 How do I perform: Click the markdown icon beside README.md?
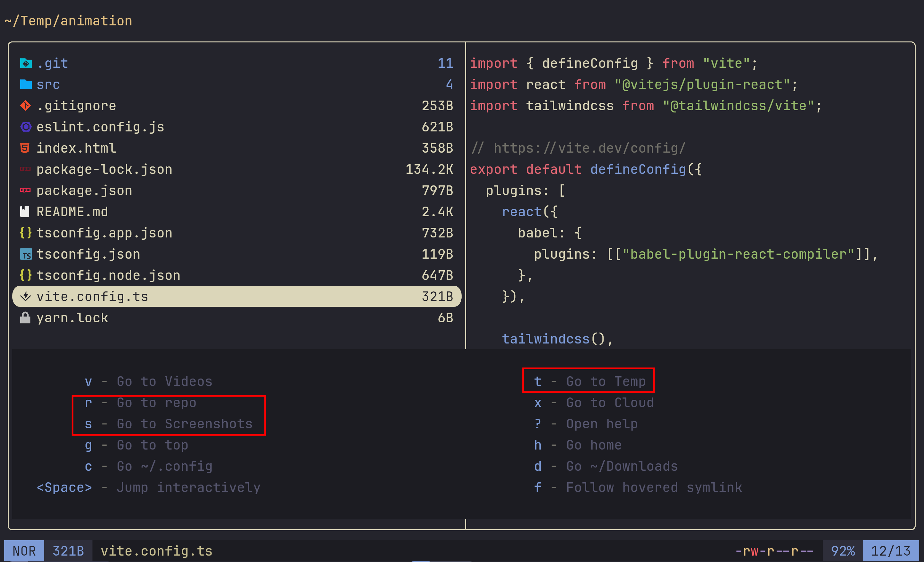[25, 212]
